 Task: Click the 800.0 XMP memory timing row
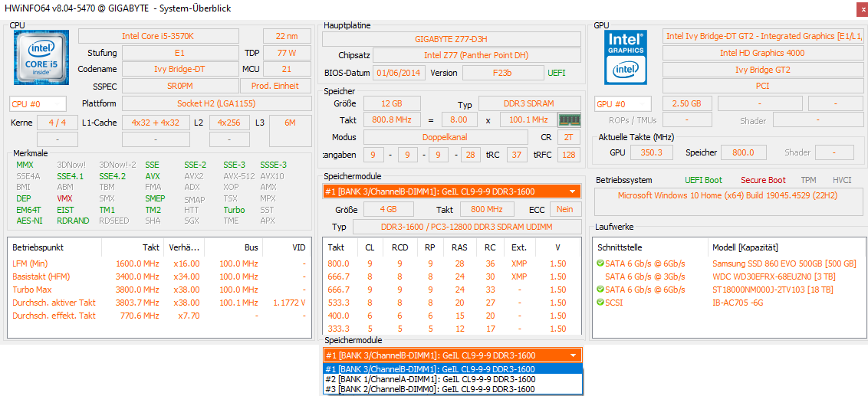pyautogui.click(x=452, y=263)
